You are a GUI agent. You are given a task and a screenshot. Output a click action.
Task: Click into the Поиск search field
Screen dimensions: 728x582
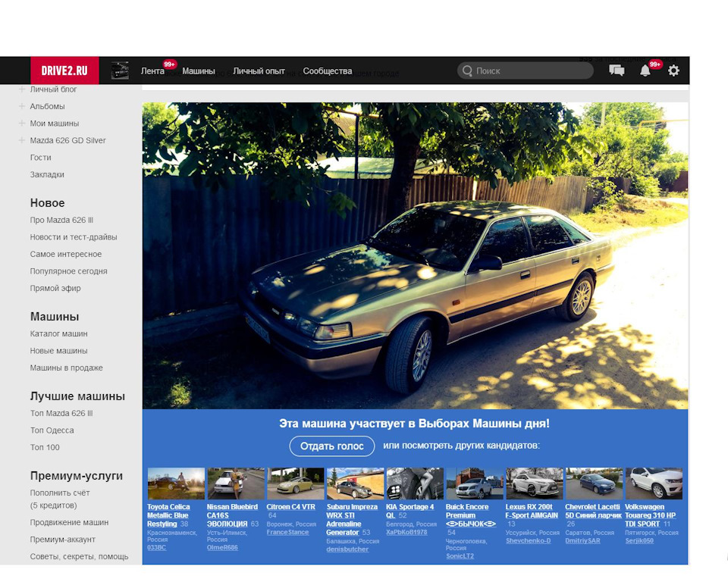526,71
